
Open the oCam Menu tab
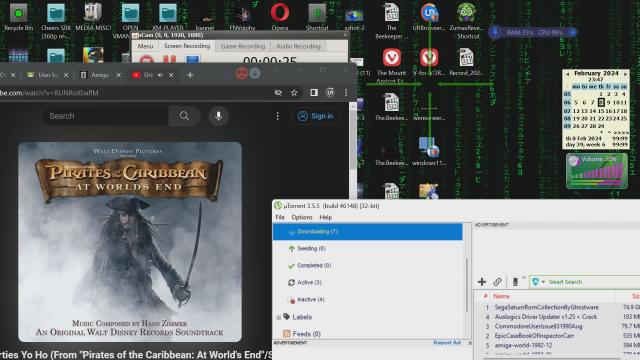(145, 46)
